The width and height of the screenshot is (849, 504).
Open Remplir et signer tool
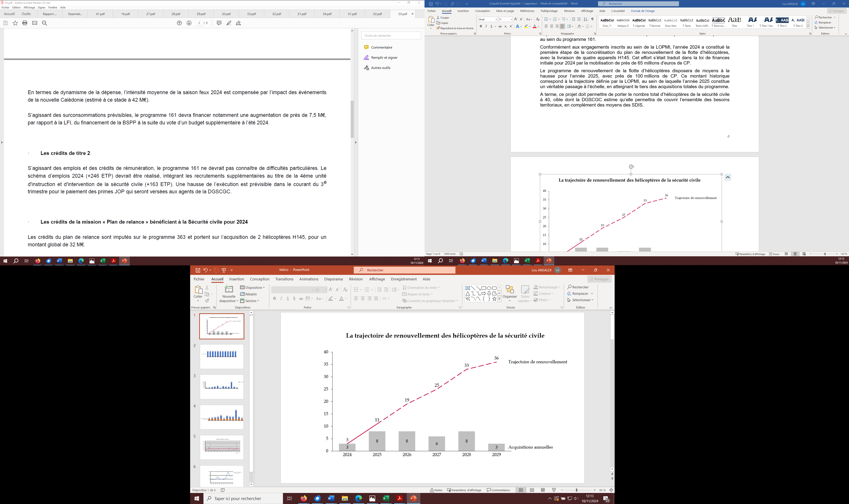pyautogui.click(x=384, y=58)
